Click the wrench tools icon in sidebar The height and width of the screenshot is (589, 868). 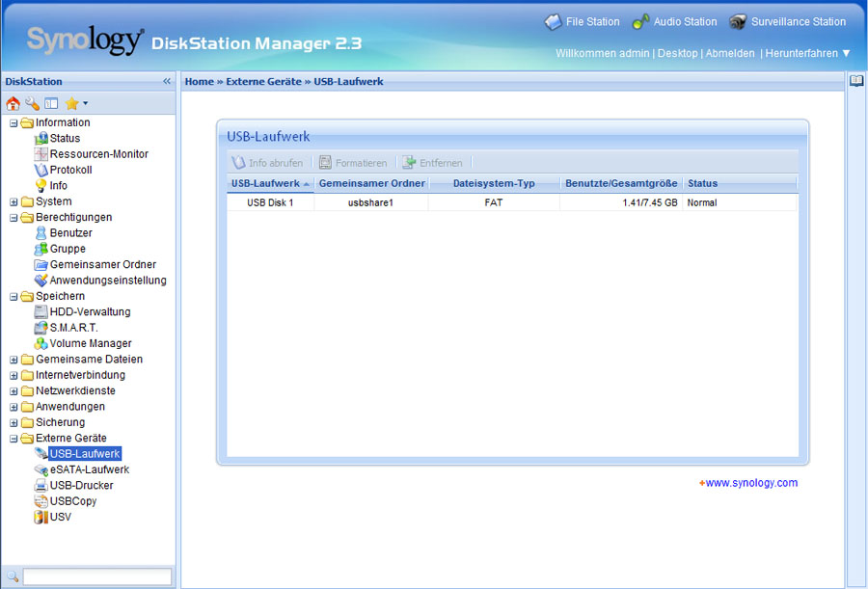click(32, 103)
